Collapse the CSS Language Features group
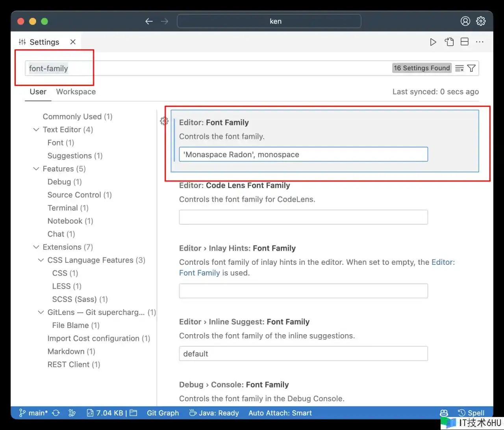The width and height of the screenshot is (504, 430). (41, 260)
